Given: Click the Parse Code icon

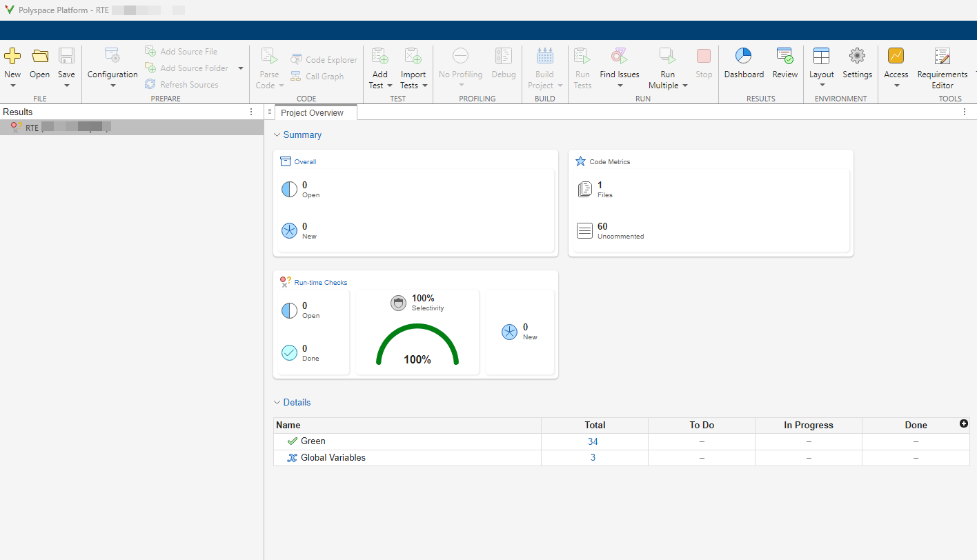Looking at the screenshot, I should 269,57.
